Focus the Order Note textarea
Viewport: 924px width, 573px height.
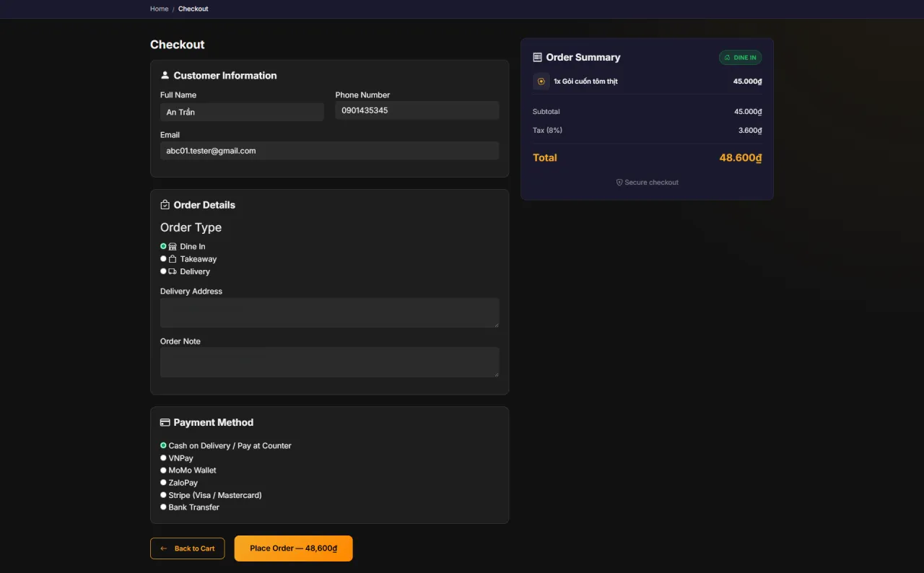329,362
